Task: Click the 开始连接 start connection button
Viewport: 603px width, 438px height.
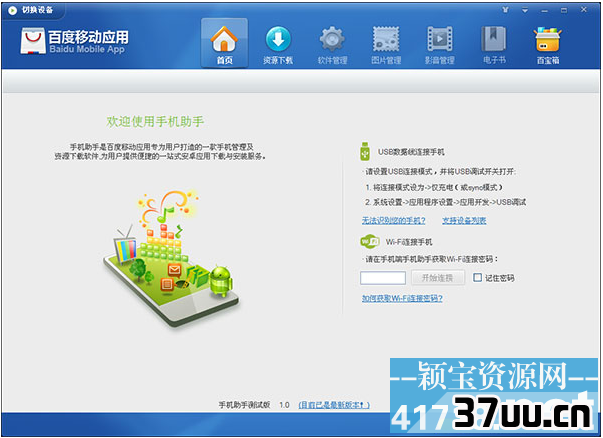Action: click(x=438, y=278)
